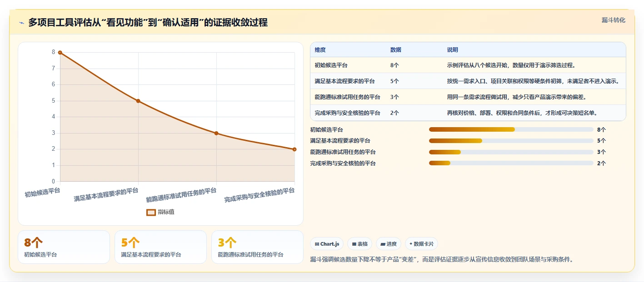Viewport: 644px width, 282px height.
Task: Click the chart point at value 2
Action: pos(295,149)
